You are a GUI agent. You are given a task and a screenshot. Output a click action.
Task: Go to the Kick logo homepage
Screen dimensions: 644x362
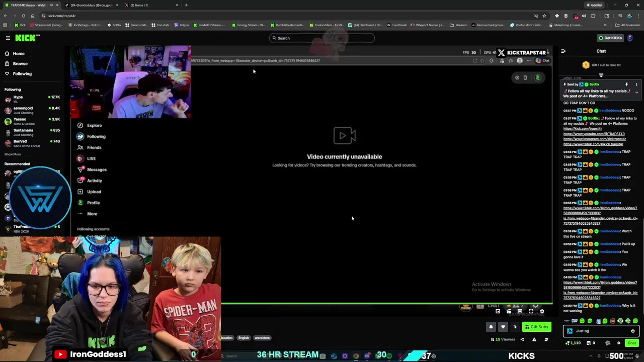coord(26,38)
